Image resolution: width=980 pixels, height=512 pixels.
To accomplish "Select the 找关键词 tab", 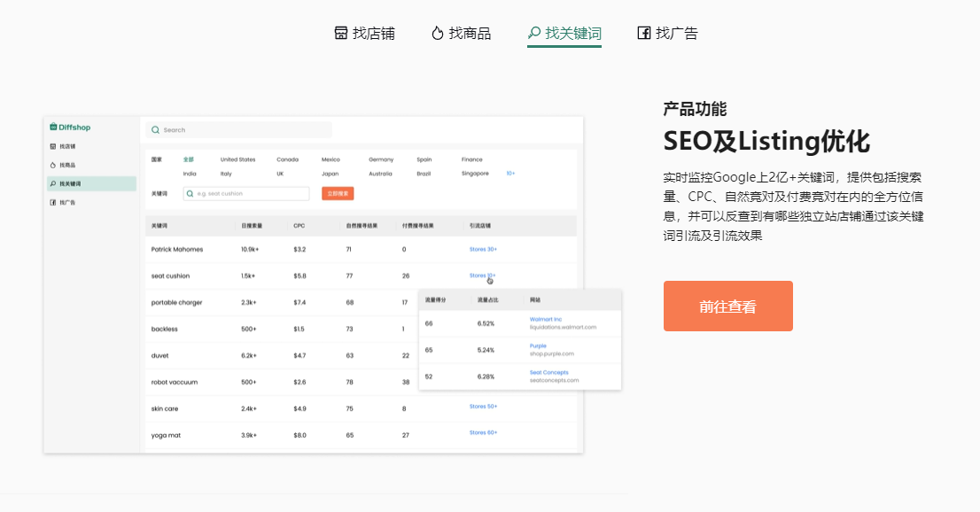I will [564, 33].
